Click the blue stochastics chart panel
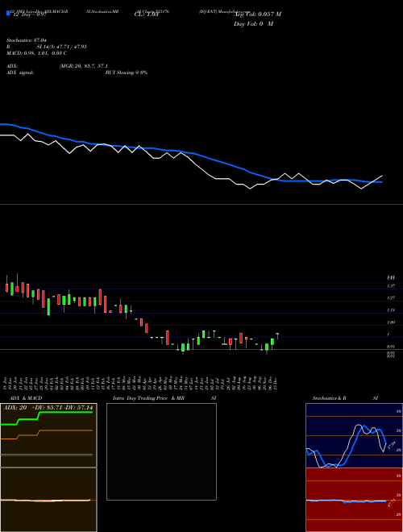 tap(354, 435)
